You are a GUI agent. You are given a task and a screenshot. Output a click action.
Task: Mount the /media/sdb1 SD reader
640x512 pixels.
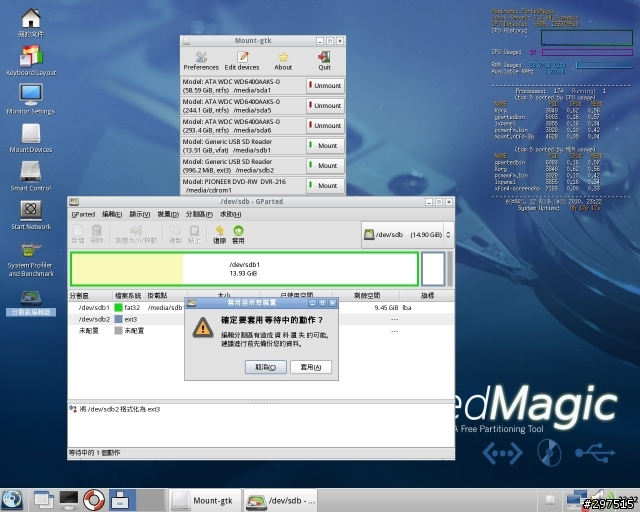325,146
